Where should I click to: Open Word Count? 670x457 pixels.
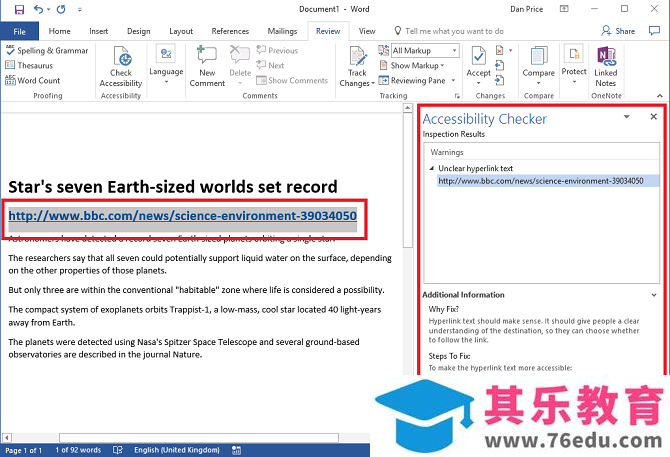tap(32, 80)
